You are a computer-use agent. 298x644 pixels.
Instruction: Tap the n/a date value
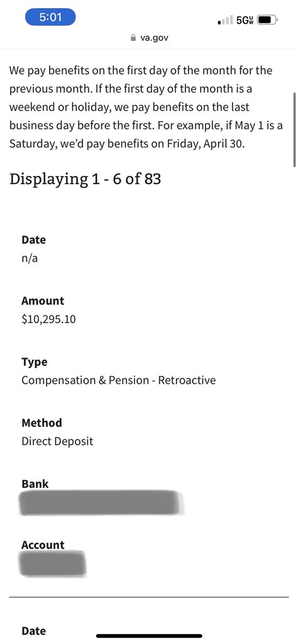coord(30,259)
